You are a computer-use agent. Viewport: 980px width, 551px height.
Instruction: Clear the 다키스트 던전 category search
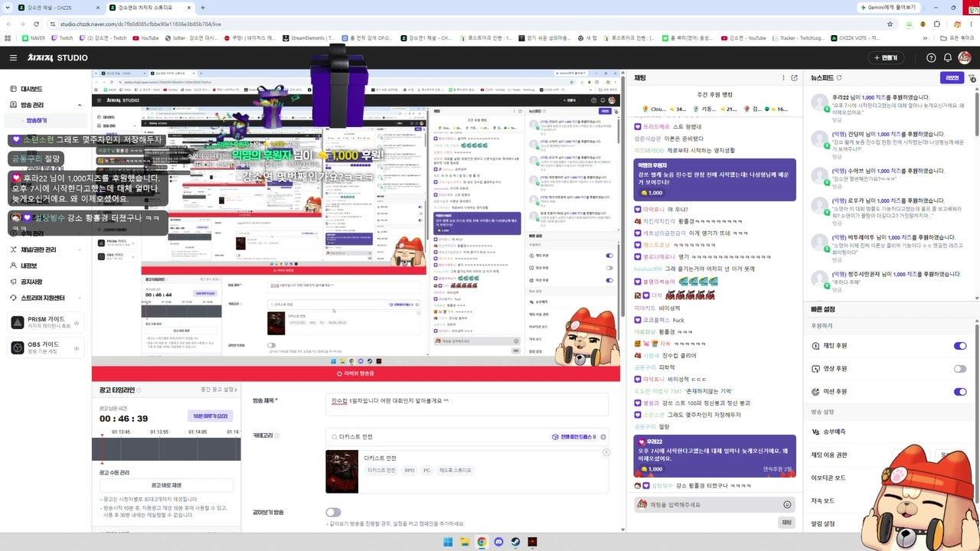603,437
